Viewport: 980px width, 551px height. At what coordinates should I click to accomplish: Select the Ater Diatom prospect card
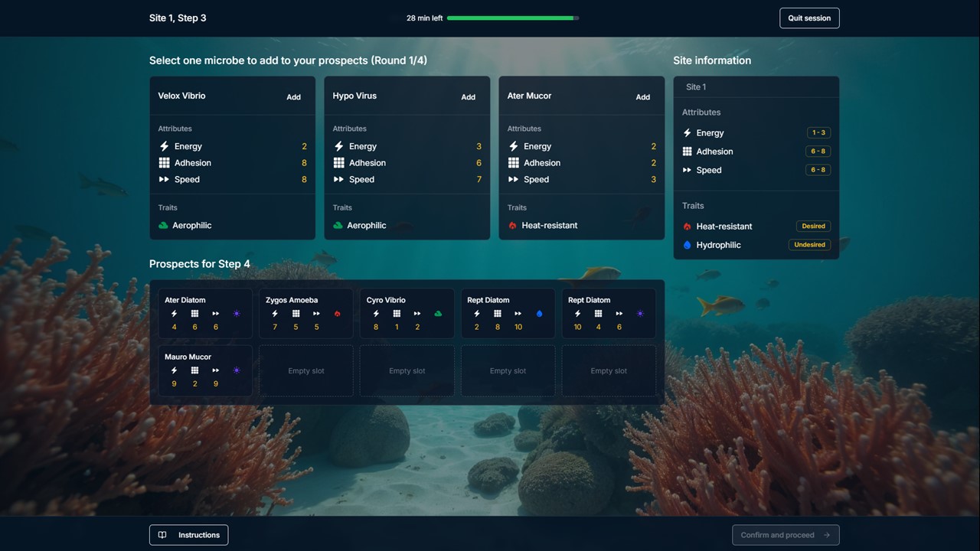[205, 314]
